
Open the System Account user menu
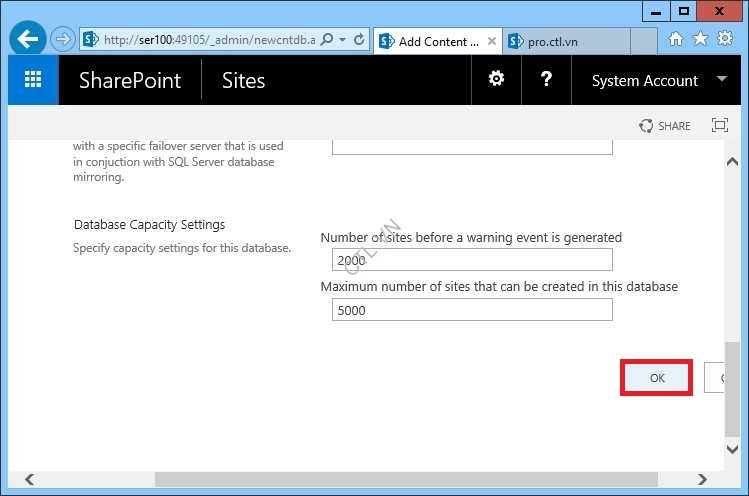[x=656, y=80]
